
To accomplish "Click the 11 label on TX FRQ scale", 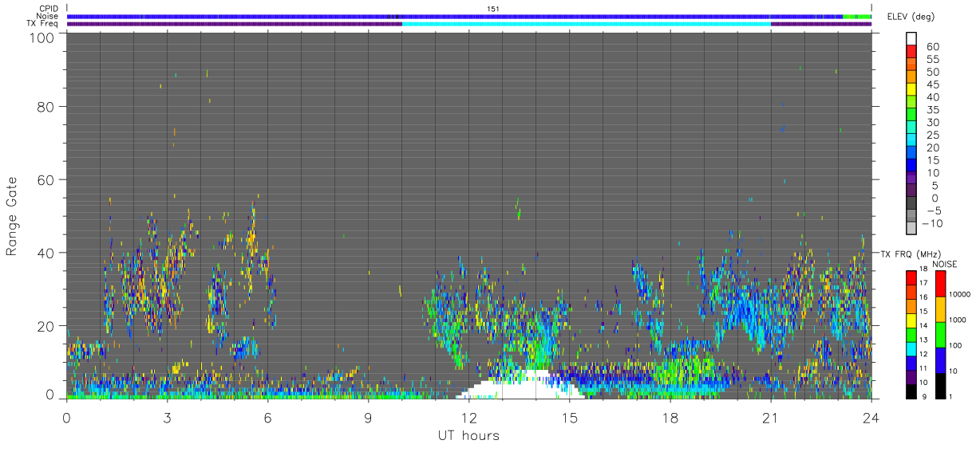I will pyautogui.click(x=923, y=368).
